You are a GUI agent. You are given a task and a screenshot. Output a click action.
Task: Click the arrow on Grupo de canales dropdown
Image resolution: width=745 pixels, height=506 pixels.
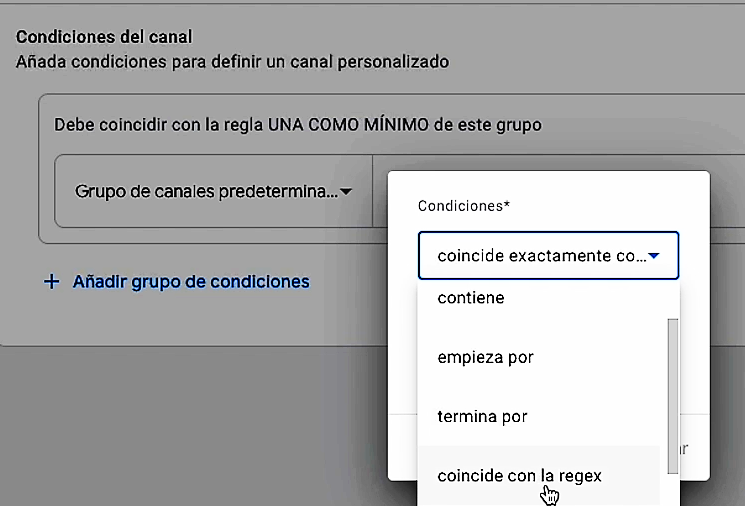point(346,191)
